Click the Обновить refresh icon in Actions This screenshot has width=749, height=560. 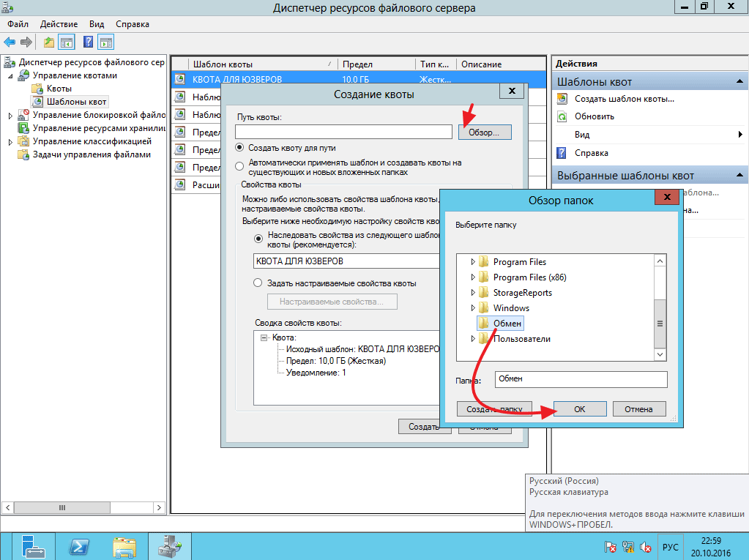click(x=562, y=116)
